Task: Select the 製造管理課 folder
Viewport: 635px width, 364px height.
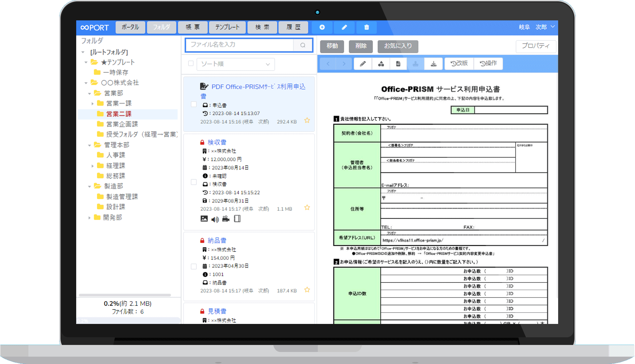Action: point(122,197)
